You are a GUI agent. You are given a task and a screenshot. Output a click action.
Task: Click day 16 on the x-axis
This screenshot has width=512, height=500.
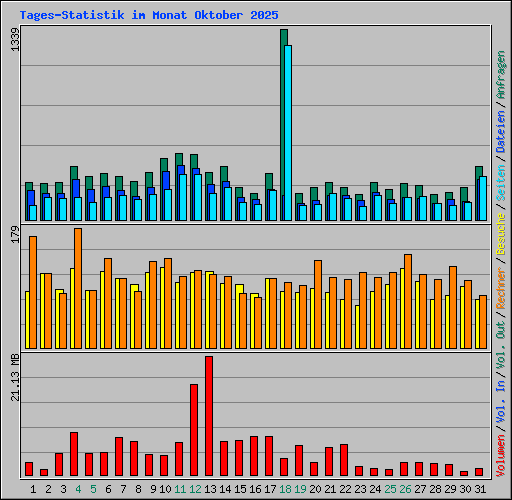coord(255,489)
